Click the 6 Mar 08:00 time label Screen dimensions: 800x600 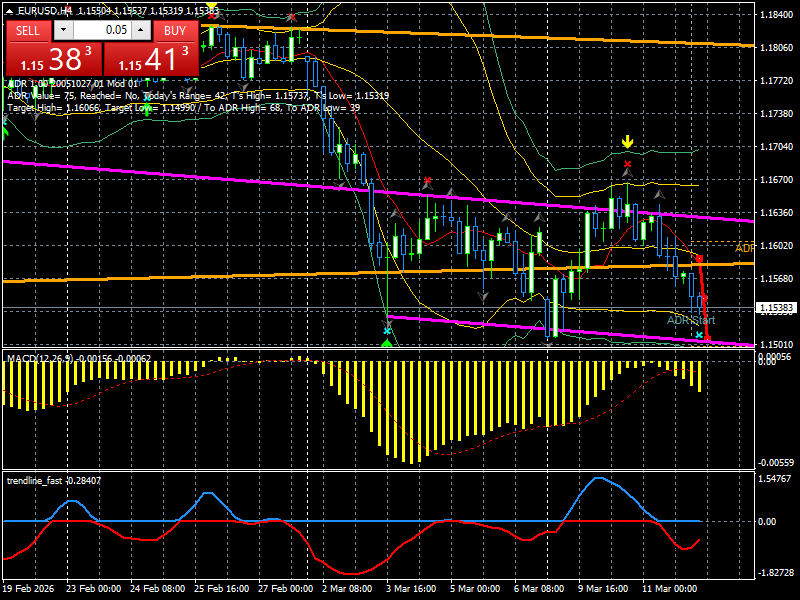(x=539, y=588)
